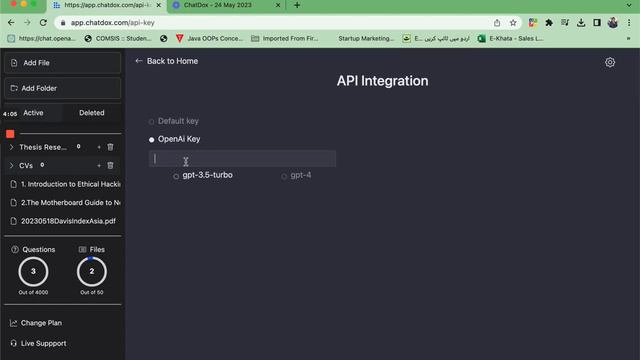This screenshot has width=640, height=360.
Task: Delete the CVs folder with the trash icon
Action: tap(110, 165)
